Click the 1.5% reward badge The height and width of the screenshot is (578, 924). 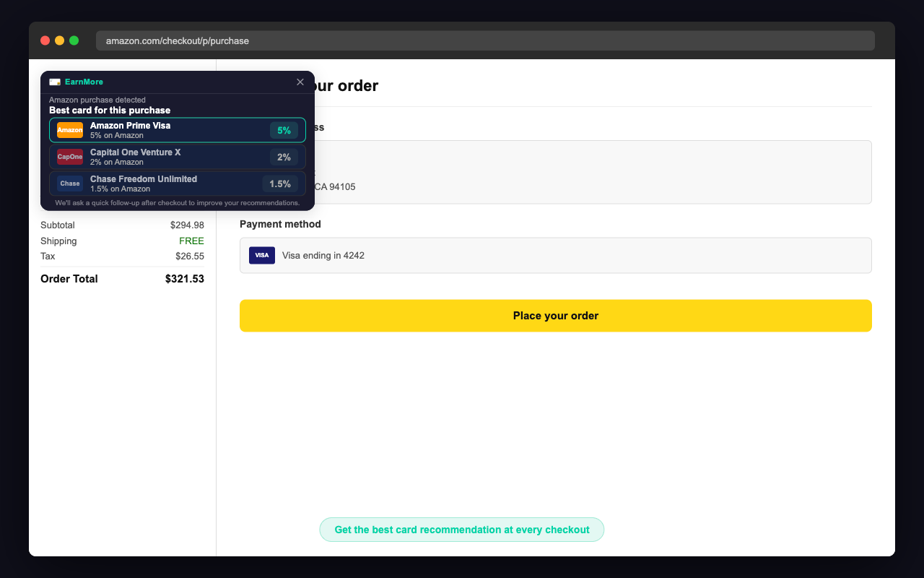[x=280, y=184]
